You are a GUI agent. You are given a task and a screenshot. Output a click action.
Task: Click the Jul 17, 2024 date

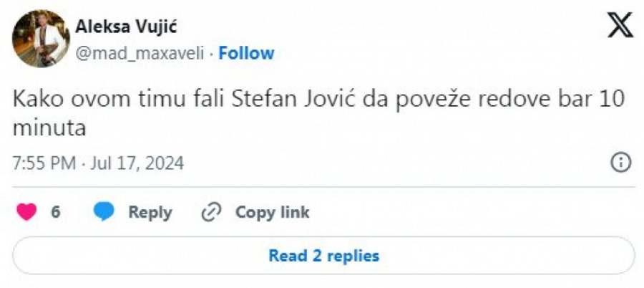[136, 163]
